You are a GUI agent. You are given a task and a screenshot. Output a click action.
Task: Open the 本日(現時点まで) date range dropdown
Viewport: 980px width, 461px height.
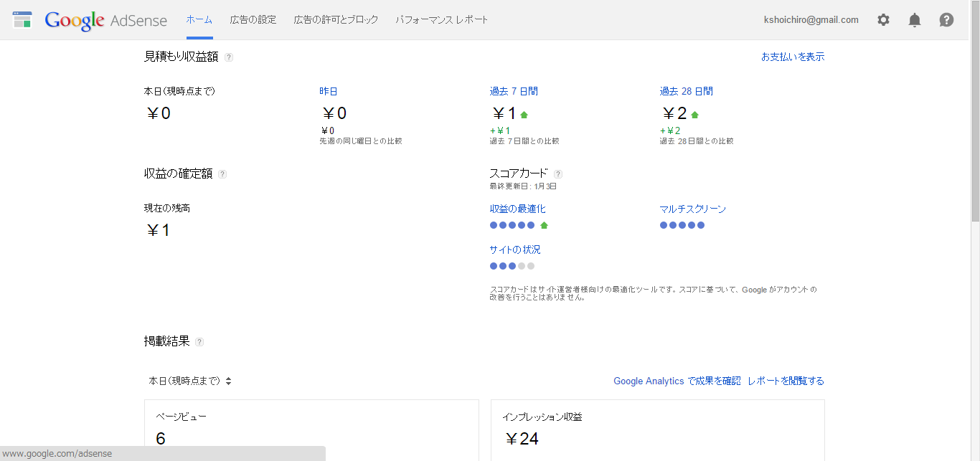click(x=190, y=381)
